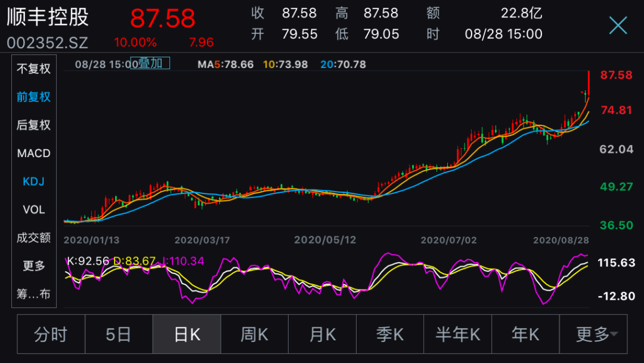Select 不复权 price adjustment option
The width and height of the screenshot is (644, 363).
click(34, 69)
